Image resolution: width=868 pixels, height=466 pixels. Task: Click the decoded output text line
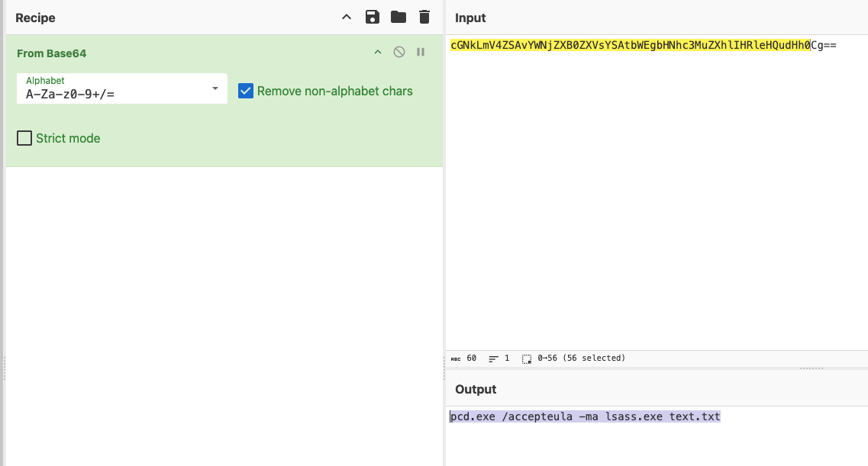pyautogui.click(x=585, y=416)
